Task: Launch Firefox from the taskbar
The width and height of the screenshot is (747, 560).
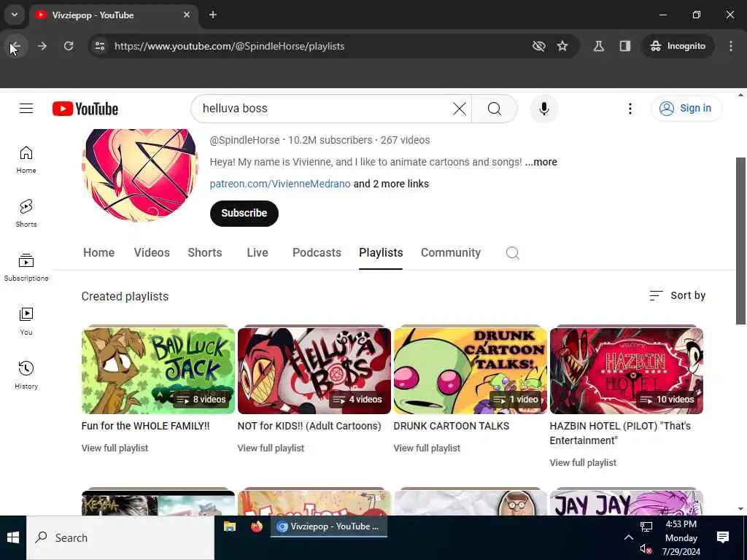Action: tap(257, 526)
